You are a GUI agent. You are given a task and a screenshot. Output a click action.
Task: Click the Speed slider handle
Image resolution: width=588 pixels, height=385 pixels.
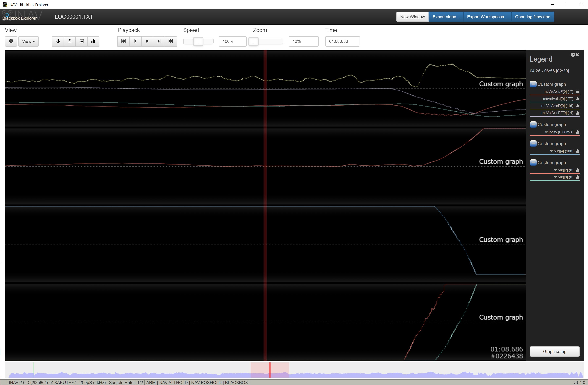coord(198,41)
